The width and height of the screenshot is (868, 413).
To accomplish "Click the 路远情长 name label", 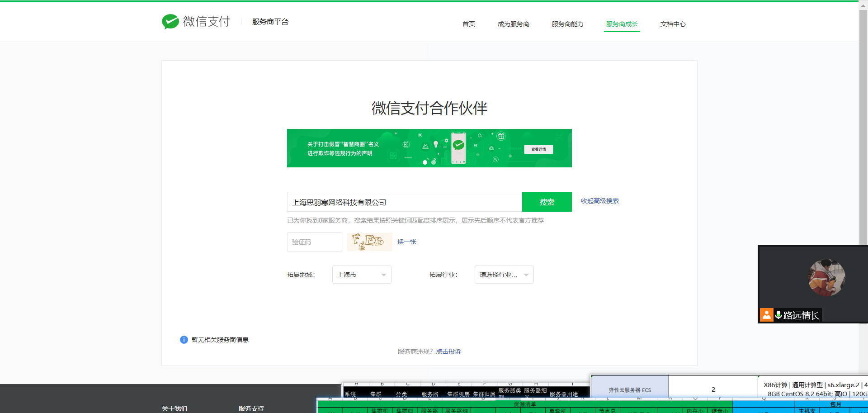I will pyautogui.click(x=802, y=315).
